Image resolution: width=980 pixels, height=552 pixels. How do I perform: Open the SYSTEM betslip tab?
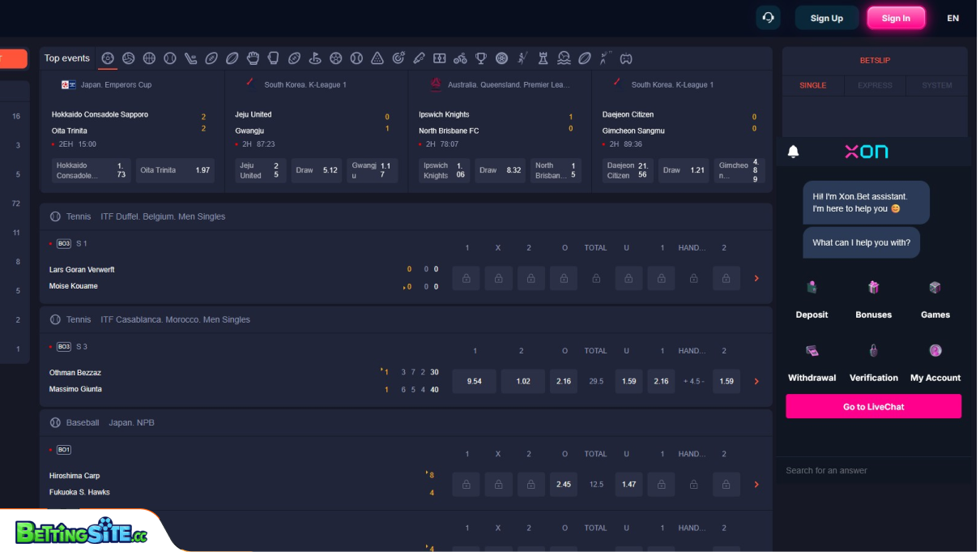click(x=936, y=85)
